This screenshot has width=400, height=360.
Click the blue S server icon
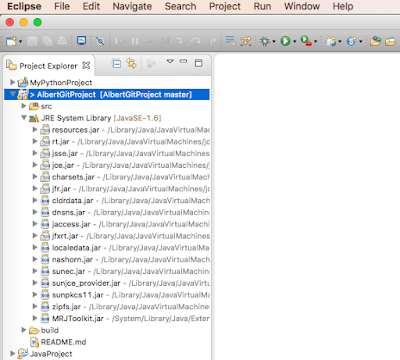(352, 41)
